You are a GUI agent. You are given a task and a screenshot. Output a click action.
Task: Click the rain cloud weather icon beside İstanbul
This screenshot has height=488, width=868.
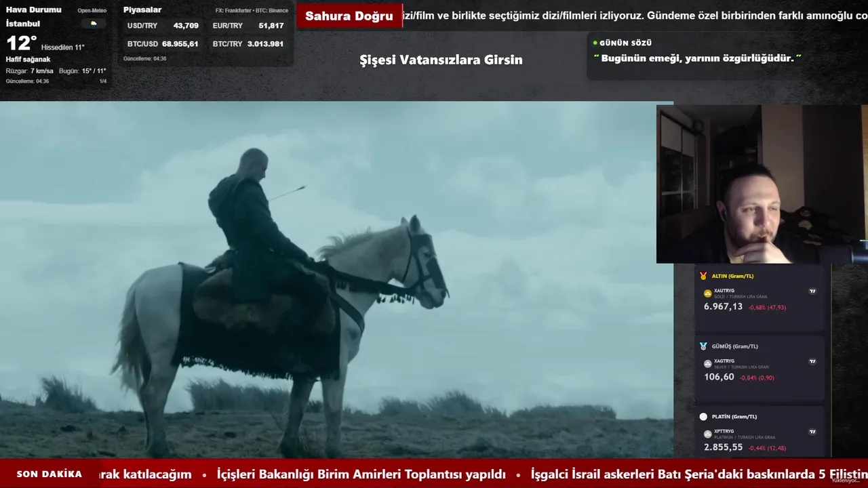click(94, 24)
